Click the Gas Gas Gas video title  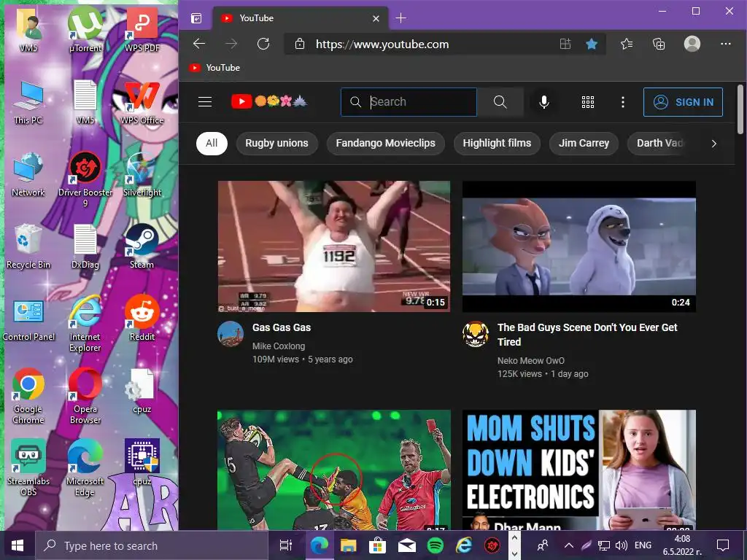pos(282,327)
